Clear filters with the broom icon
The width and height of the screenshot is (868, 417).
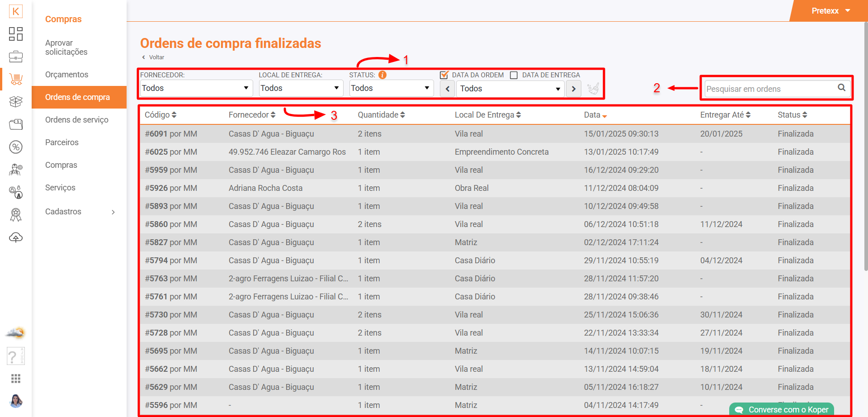[x=593, y=89]
